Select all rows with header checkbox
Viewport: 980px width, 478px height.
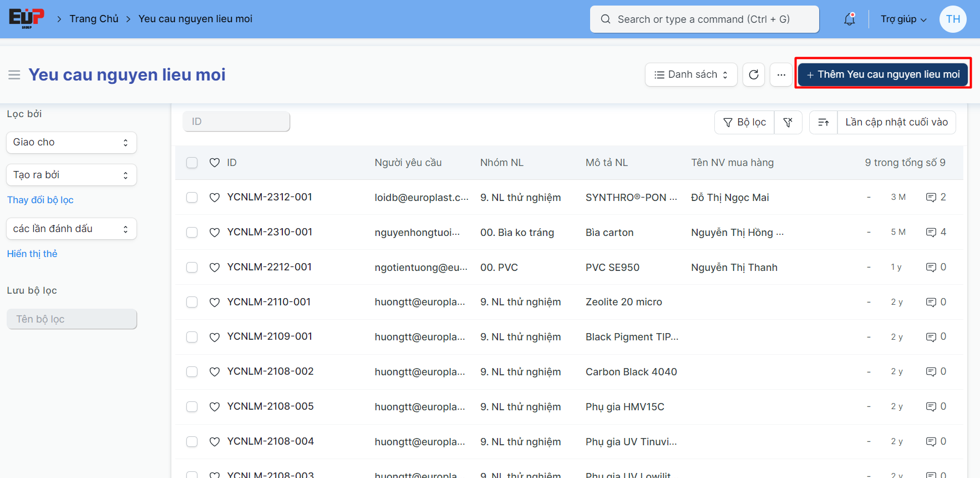tap(192, 163)
